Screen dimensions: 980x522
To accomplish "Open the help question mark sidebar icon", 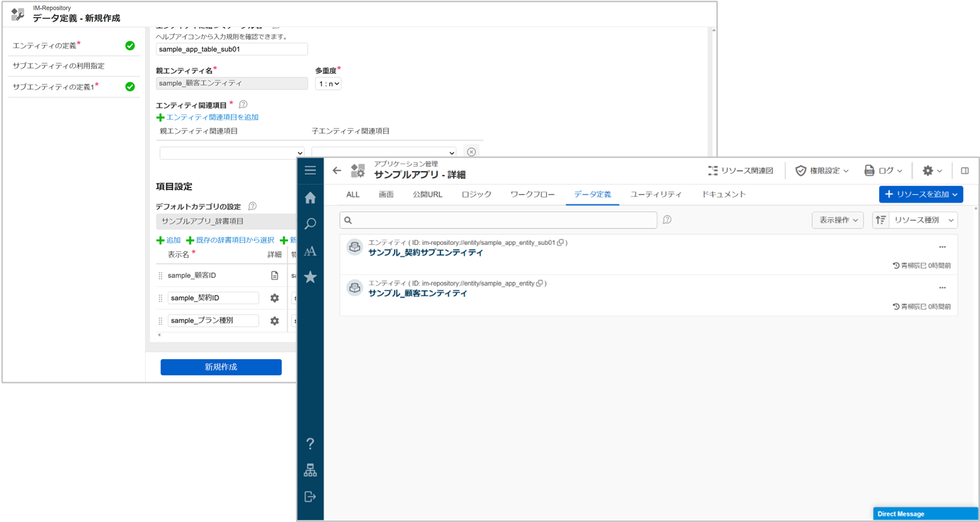I will click(x=310, y=444).
